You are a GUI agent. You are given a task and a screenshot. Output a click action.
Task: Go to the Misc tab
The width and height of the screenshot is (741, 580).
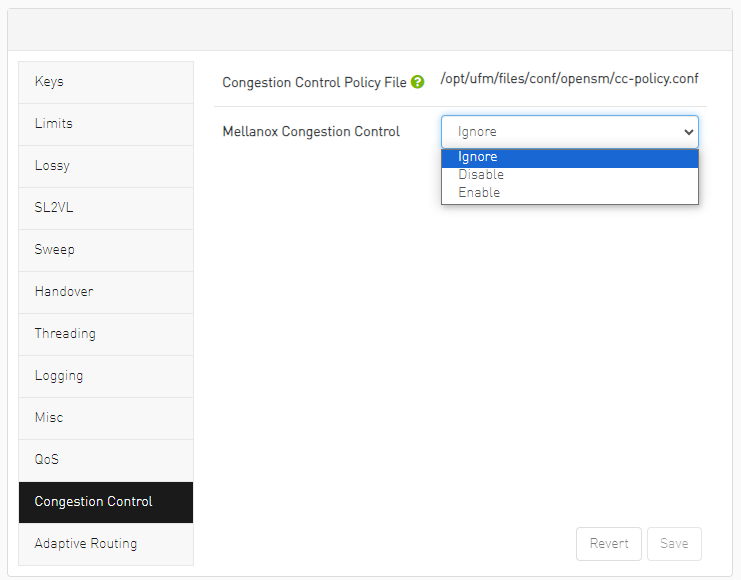click(106, 418)
